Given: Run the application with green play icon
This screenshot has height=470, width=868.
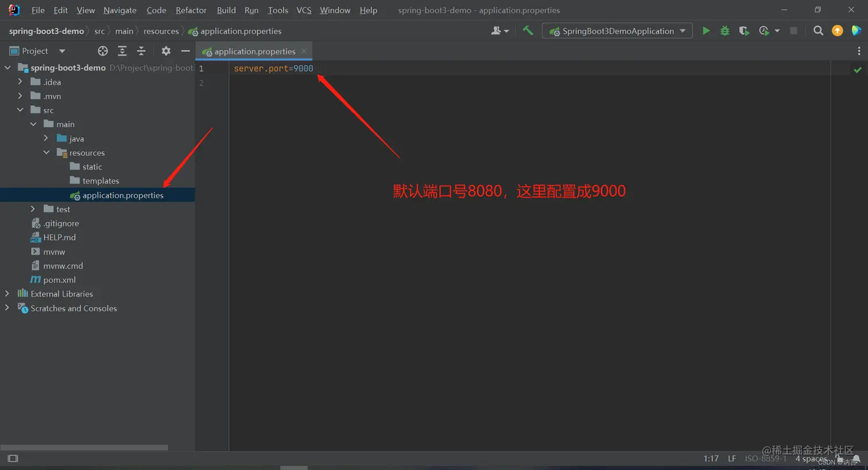Looking at the screenshot, I should (x=706, y=31).
